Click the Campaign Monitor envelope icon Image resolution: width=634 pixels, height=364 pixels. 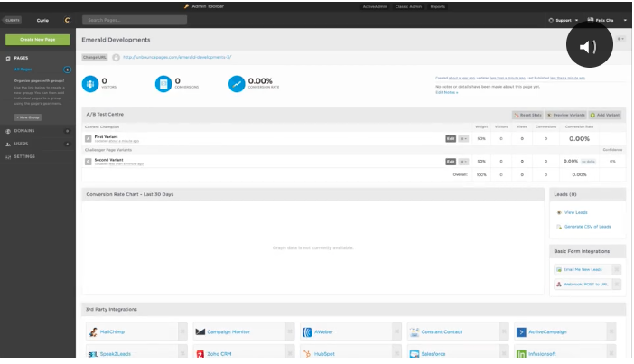coord(200,332)
